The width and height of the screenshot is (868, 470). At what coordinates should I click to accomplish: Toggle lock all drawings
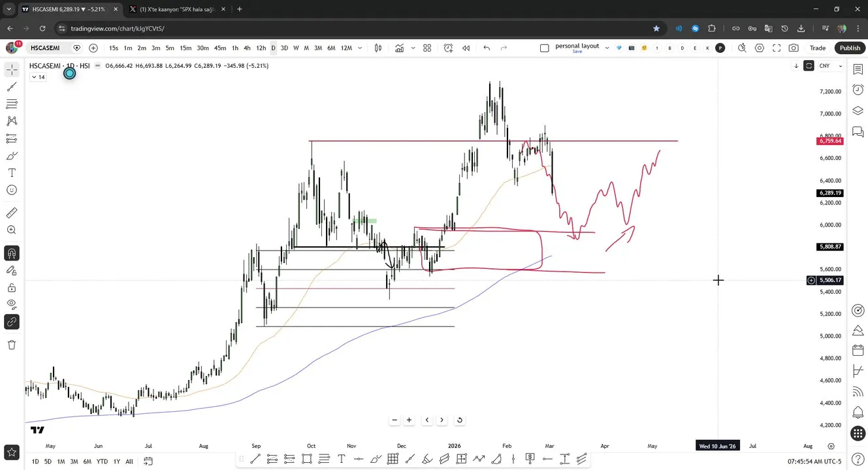pyautogui.click(x=12, y=288)
